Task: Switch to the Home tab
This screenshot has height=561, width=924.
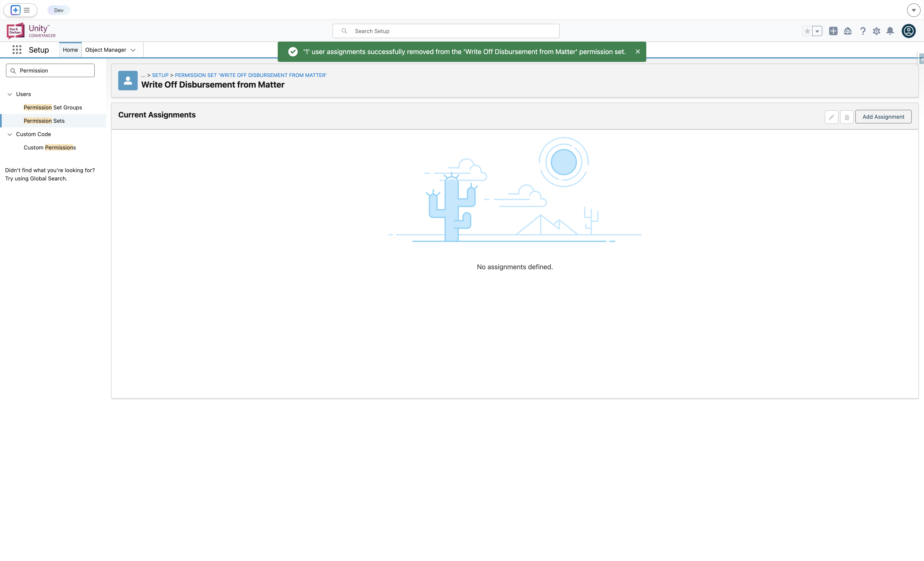Action: click(x=70, y=50)
